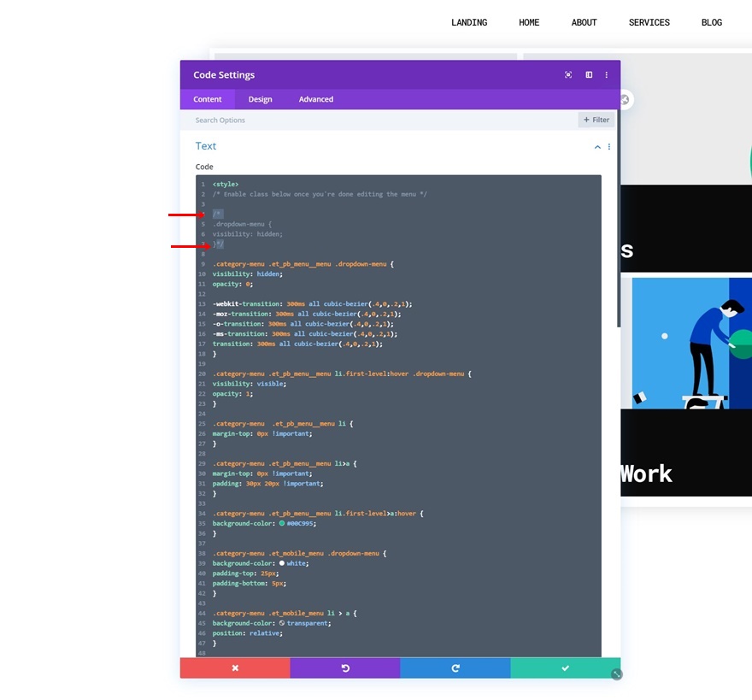Open the Text section options dots
This screenshot has height=700, width=752.
[609, 147]
